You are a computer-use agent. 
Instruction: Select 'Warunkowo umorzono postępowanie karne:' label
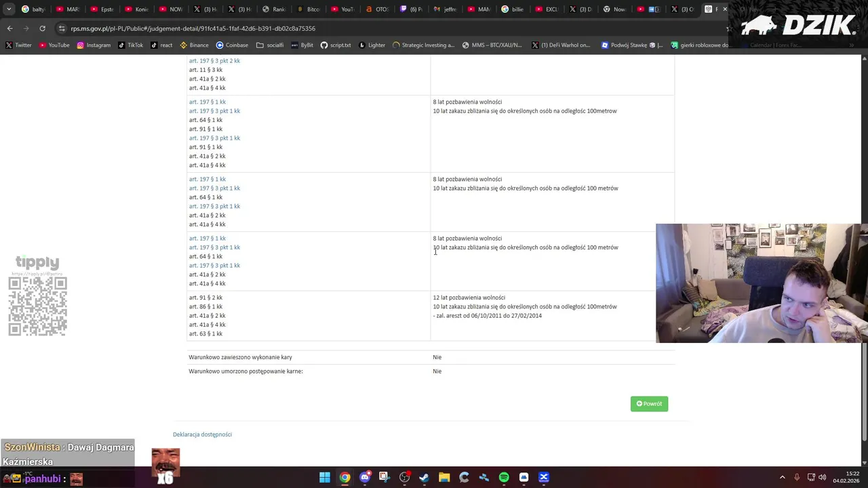[x=245, y=371]
